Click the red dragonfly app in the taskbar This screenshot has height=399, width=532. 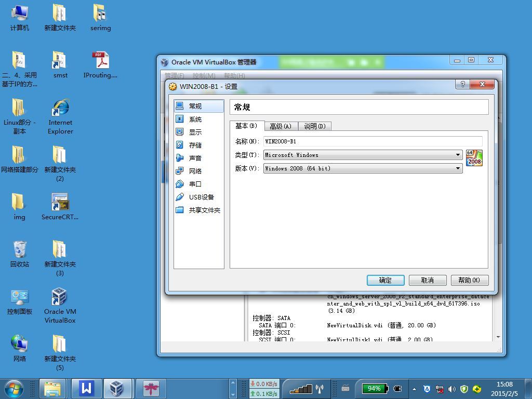click(151, 389)
